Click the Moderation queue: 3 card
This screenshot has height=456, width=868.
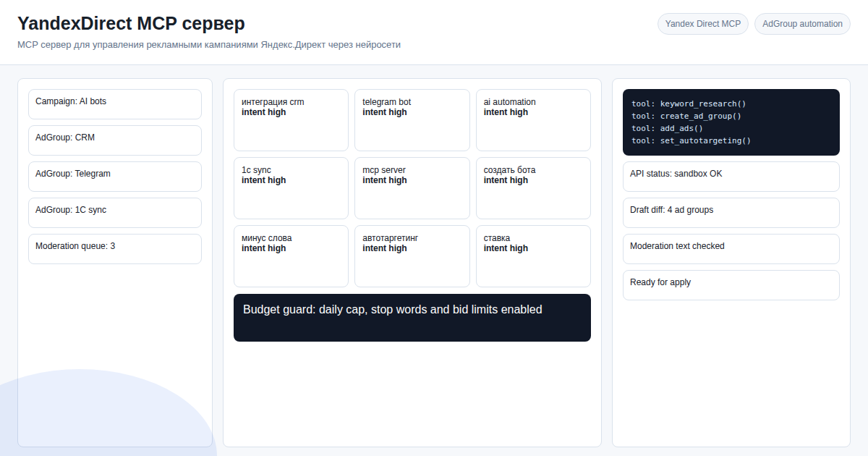click(115, 249)
